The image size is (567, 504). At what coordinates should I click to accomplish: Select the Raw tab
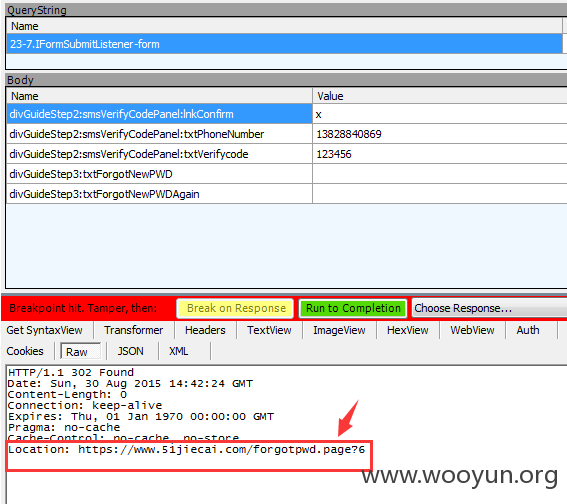click(x=80, y=351)
